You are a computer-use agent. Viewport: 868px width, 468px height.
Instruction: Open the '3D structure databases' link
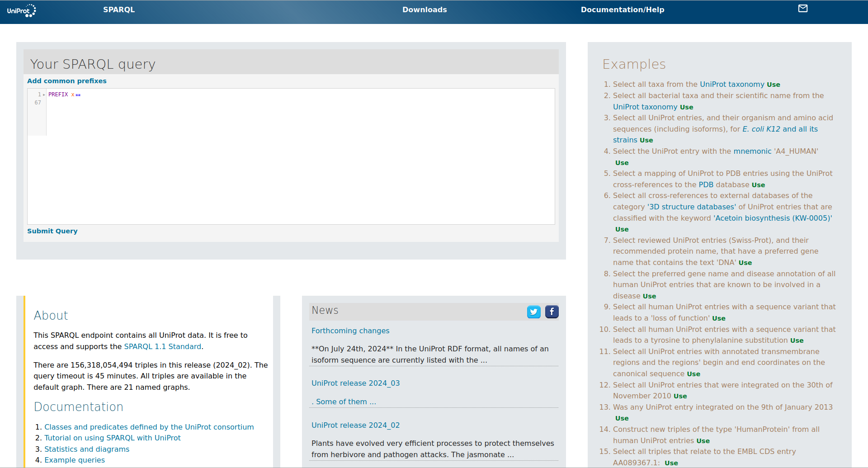[x=692, y=207]
